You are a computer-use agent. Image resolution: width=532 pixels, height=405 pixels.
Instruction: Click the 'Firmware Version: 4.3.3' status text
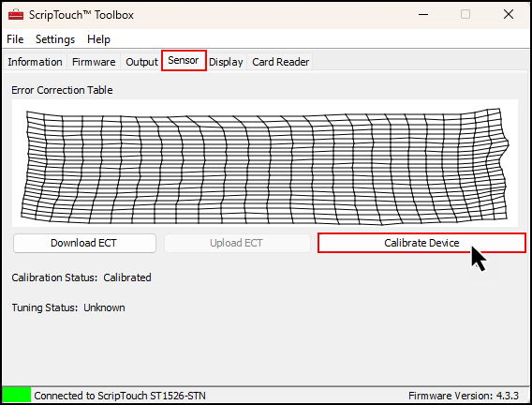464,396
